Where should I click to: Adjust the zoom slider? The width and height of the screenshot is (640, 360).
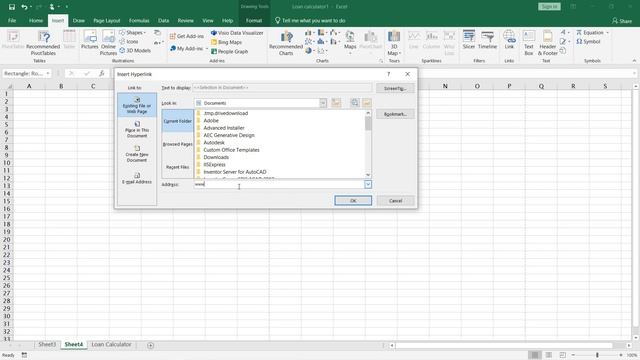pos(597,355)
